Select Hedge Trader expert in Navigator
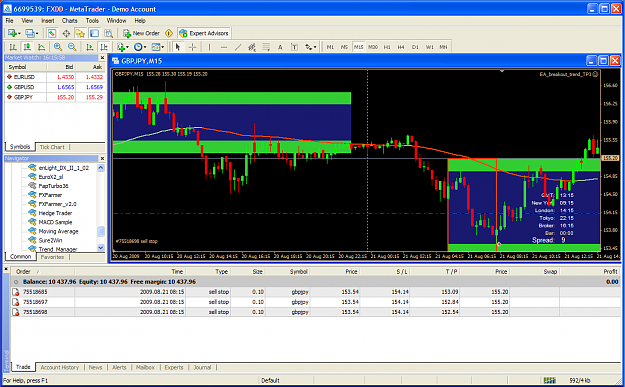This screenshot has width=625, height=387. [x=55, y=213]
